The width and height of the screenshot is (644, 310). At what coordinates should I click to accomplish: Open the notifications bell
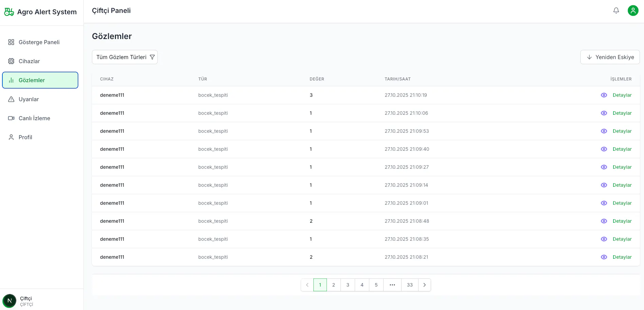click(616, 11)
